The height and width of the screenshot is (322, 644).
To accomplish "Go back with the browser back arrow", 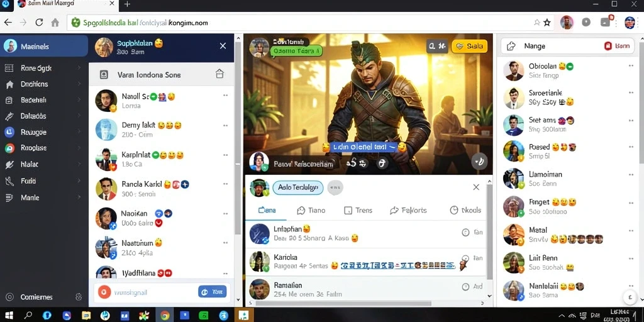I will [8, 23].
